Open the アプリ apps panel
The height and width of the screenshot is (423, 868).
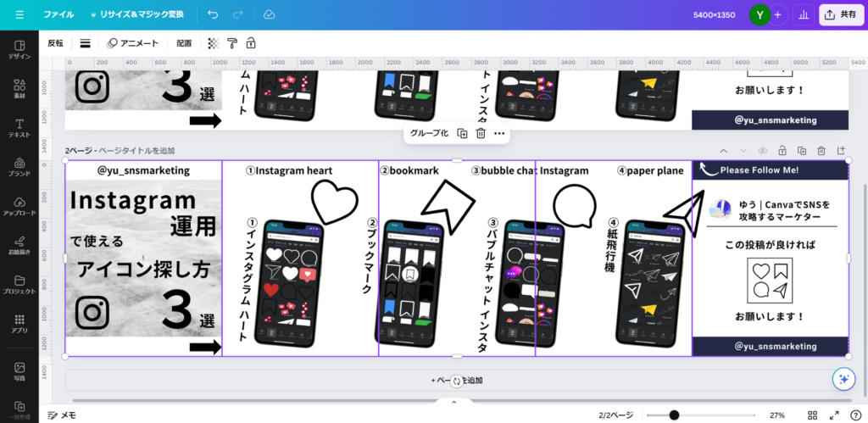19,323
